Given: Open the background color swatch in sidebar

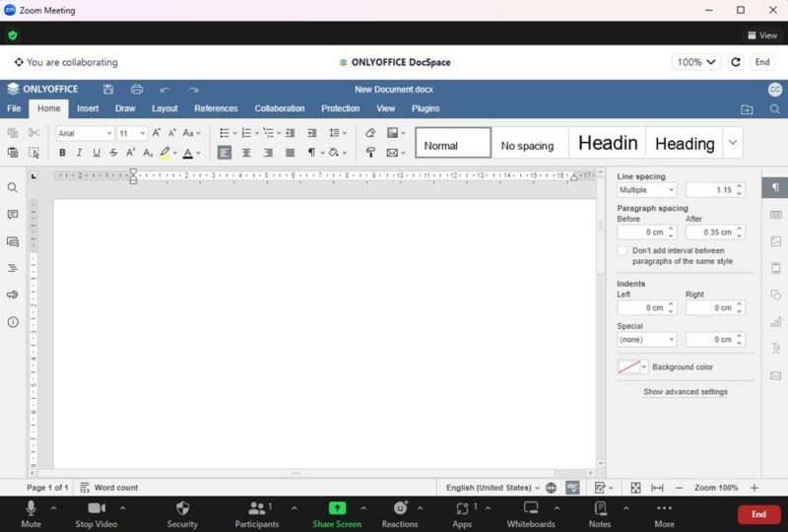Looking at the screenshot, I should click(632, 367).
